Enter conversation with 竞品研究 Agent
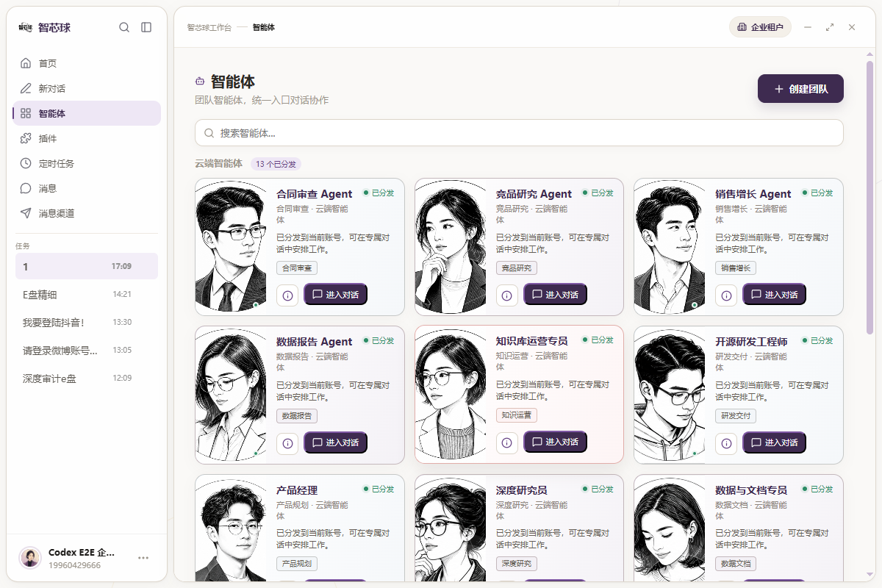Image resolution: width=882 pixels, height=588 pixels. pyautogui.click(x=555, y=294)
